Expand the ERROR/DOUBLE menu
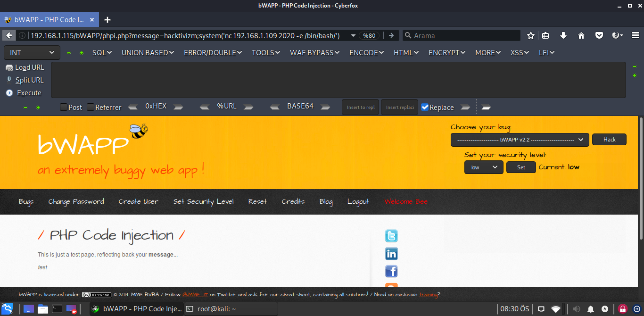This screenshot has height=316, width=644. coord(213,53)
